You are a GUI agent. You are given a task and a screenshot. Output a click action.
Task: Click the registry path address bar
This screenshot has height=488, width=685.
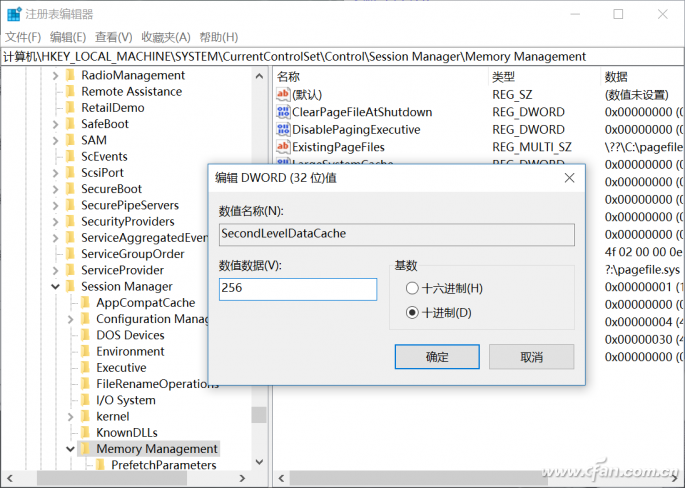[342, 56]
